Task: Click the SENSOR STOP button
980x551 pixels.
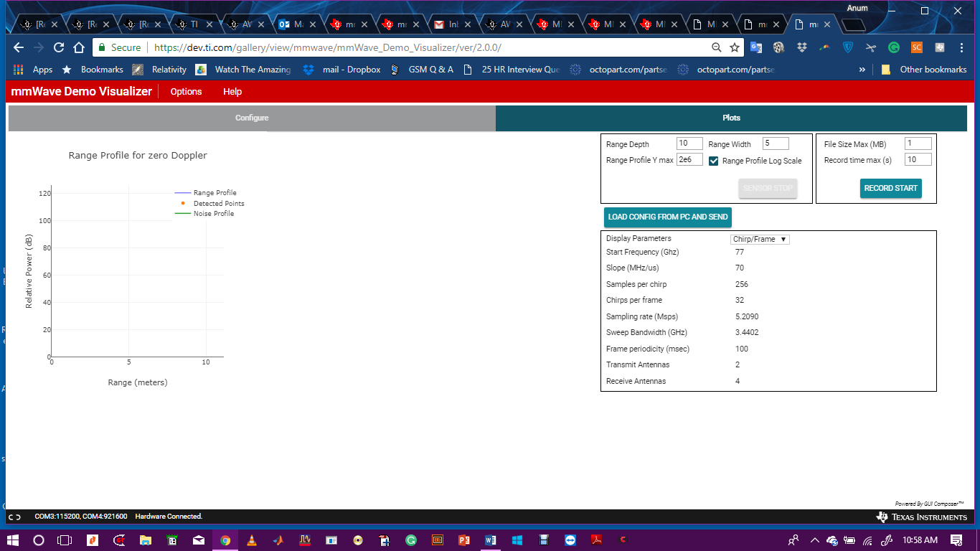Action: tap(768, 188)
